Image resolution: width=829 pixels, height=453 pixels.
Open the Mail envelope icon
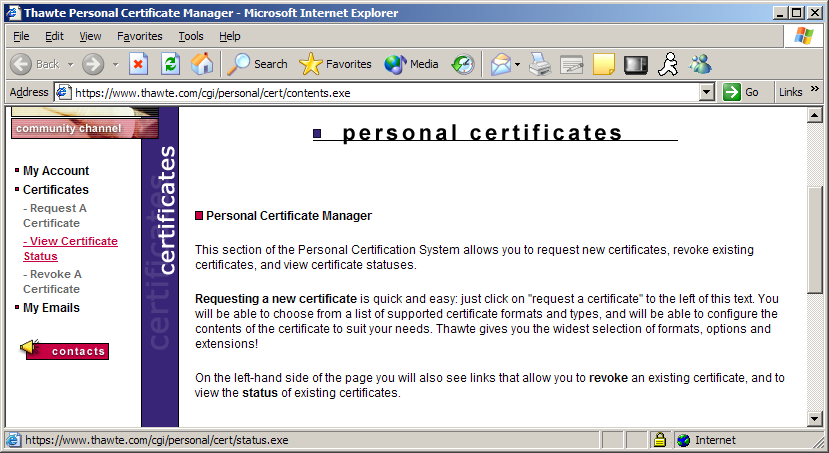pos(501,64)
